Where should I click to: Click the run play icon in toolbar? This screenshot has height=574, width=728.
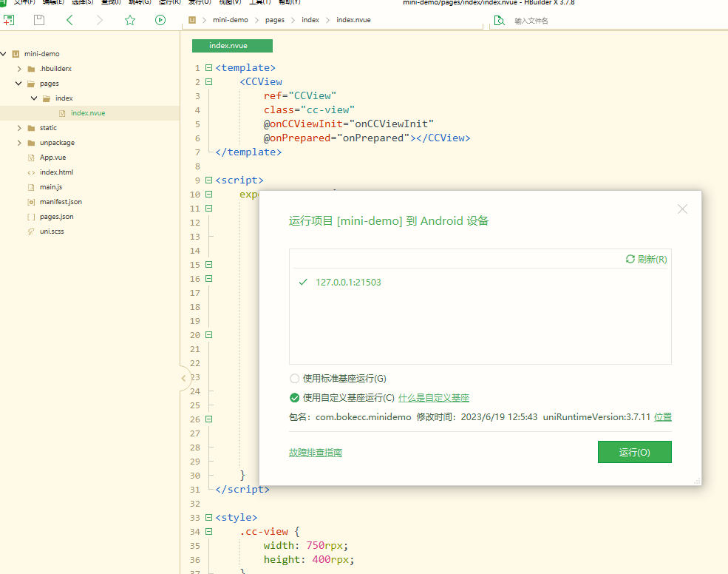pos(160,20)
